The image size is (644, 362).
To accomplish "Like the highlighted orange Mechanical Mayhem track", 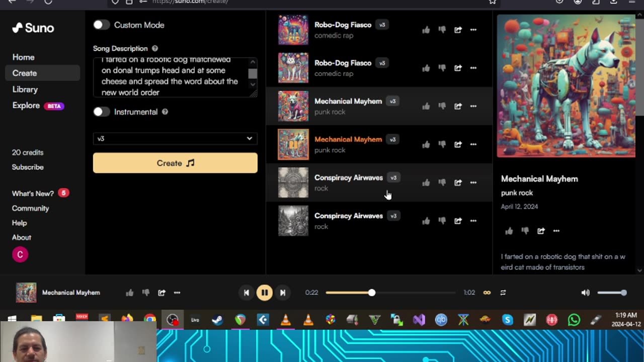I will 426,144.
